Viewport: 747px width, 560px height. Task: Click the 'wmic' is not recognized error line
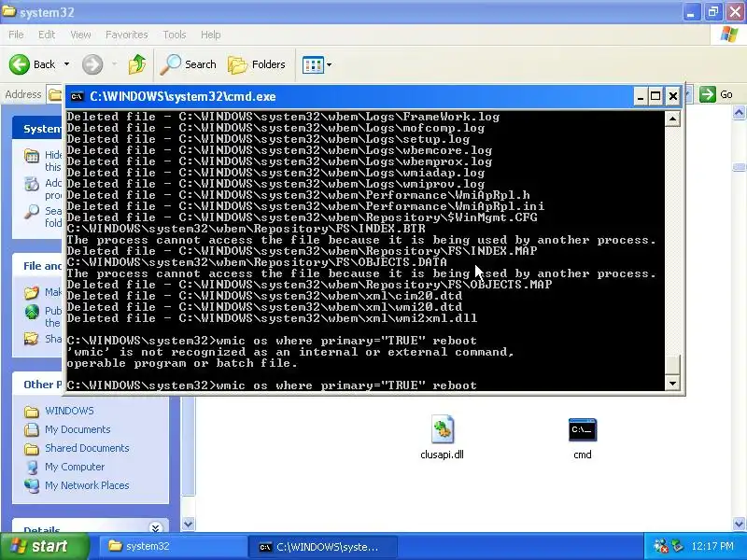[x=290, y=352]
